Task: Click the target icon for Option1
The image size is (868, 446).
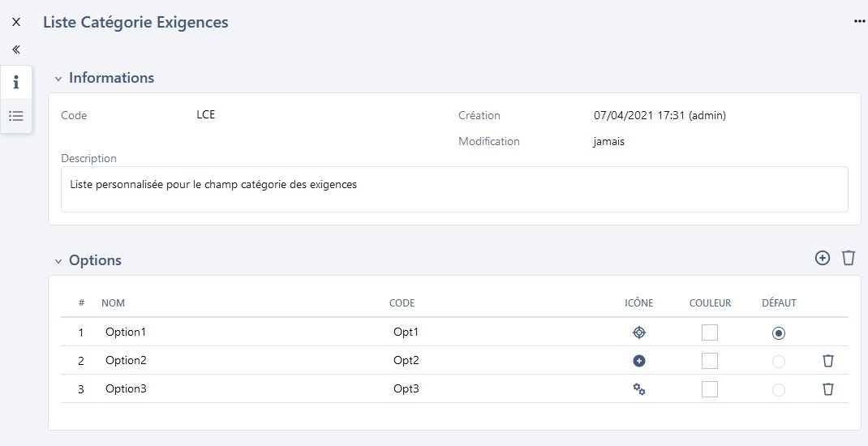Action: tap(639, 332)
